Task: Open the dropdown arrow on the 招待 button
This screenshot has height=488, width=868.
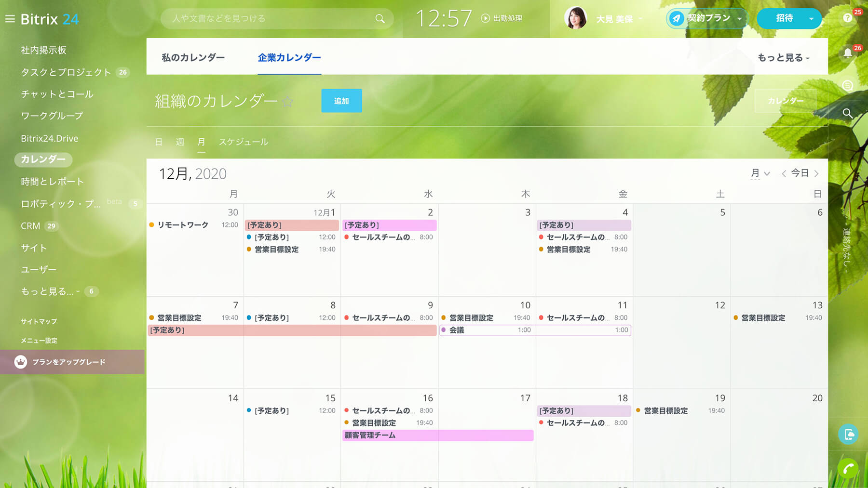Action: [x=811, y=19]
